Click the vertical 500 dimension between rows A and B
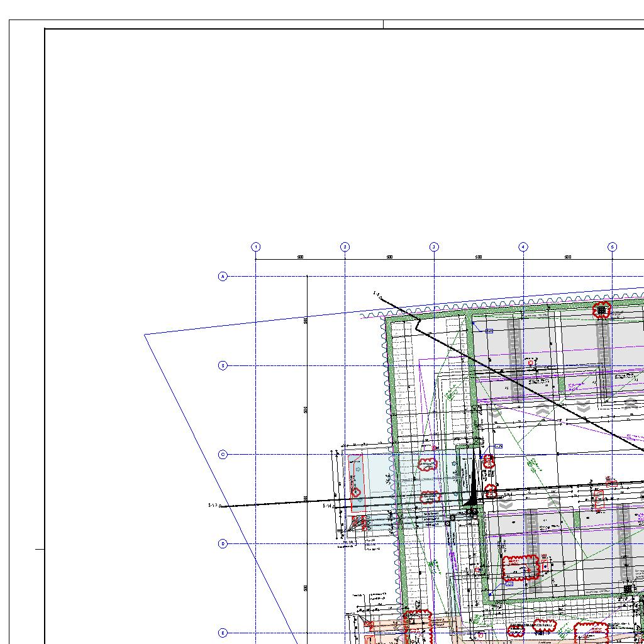Screen dimensions: 644x644 [306, 321]
